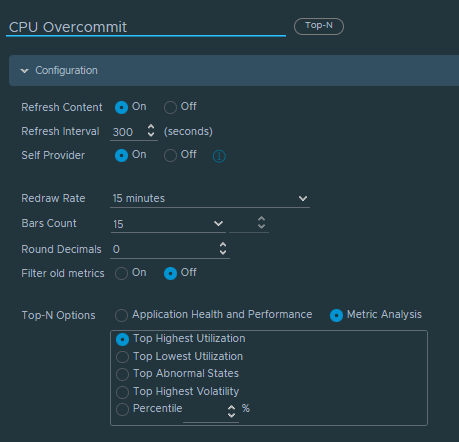Set Self Provider to Off
459x442 pixels.
[x=170, y=155]
